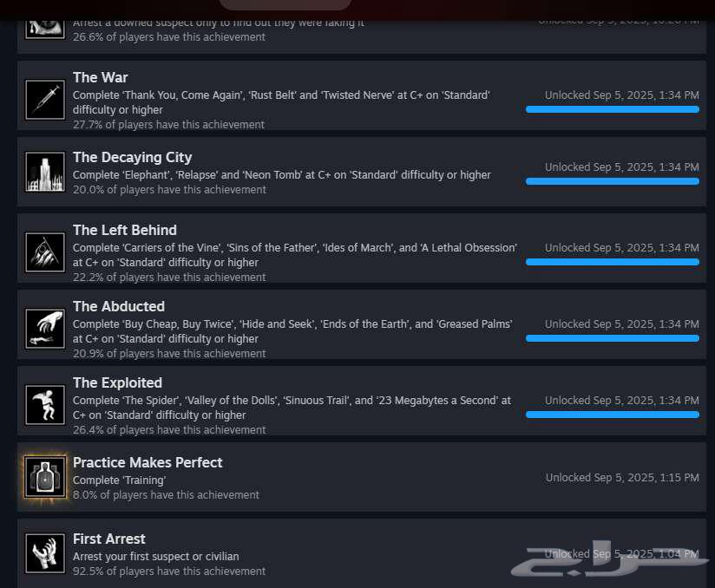Click The Exploited progress bar
This screenshot has height=588, width=715.
point(613,415)
